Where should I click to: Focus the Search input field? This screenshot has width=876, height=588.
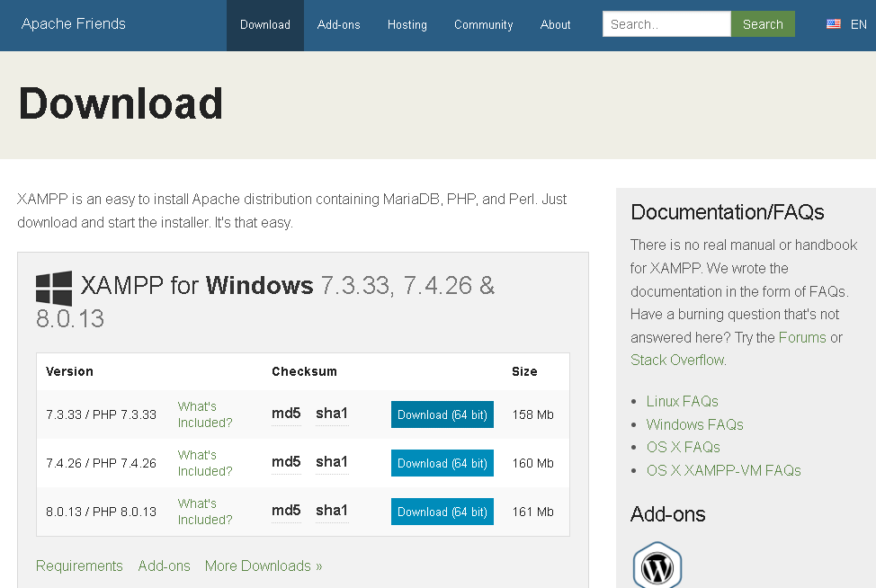(666, 24)
